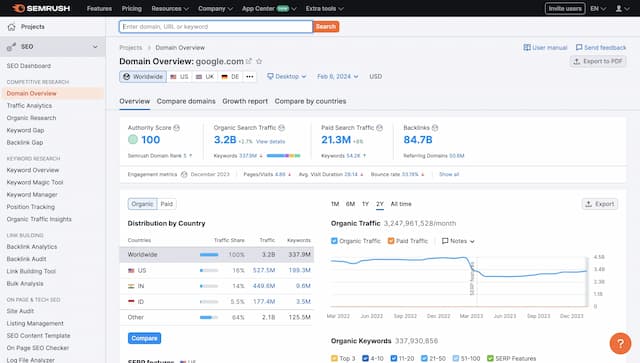Screen dimensions: 640x363
Task: Open Extra tools dropdown
Action: [x=324, y=8]
